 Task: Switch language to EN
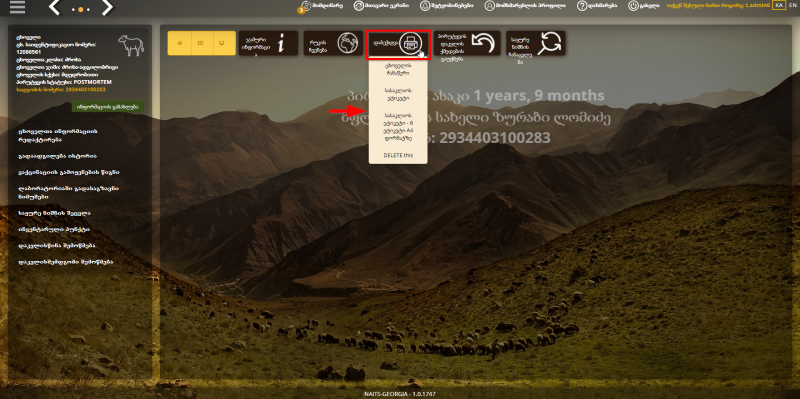coord(792,6)
